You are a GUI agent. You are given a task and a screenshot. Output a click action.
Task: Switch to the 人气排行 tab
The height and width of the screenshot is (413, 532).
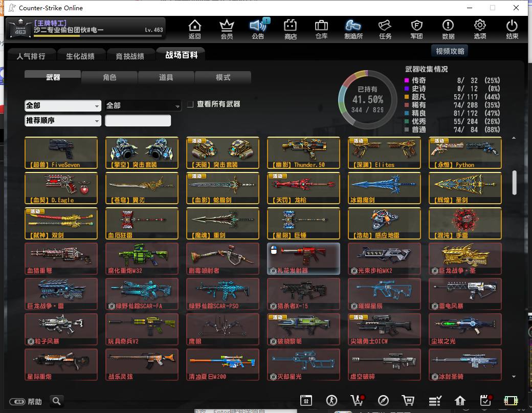point(31,56)
